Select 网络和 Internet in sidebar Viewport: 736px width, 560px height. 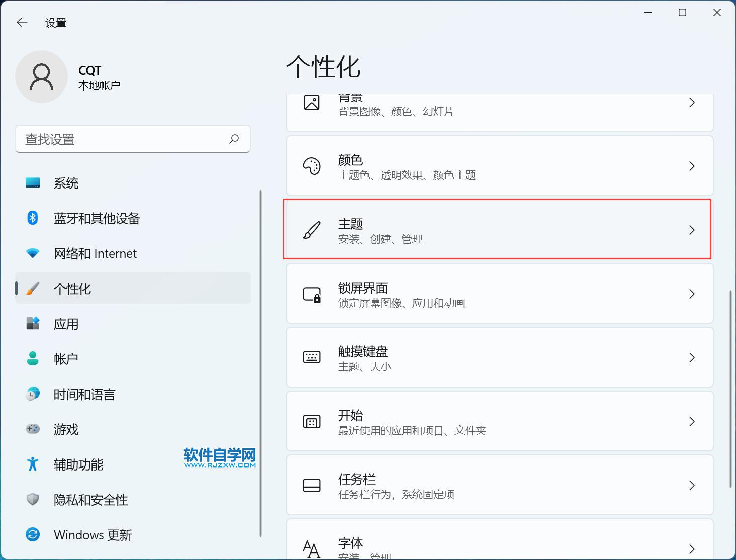95,254
